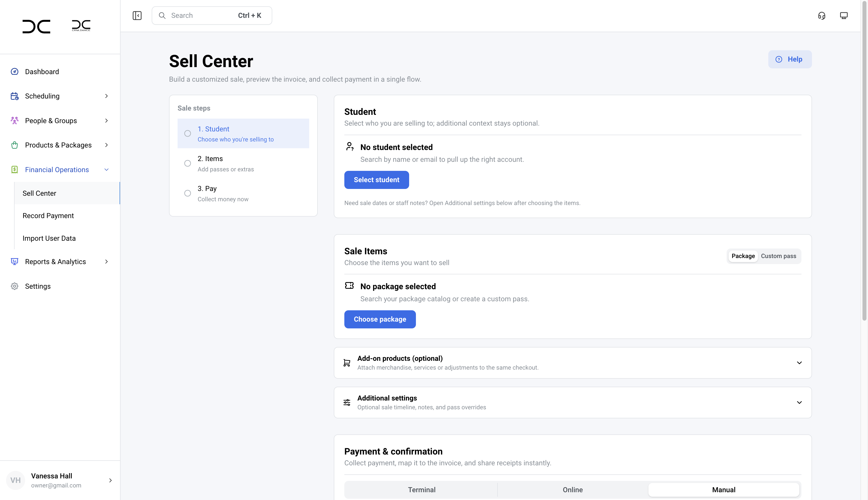The height and width of the screenshot is (500, 868).
Task: Collapse Financial Operations menu chevron
Action: (106, 170)
